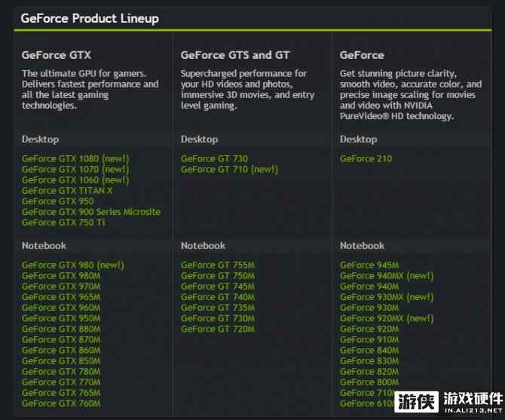The height and width of the screenshot is (420, 505).
Task: Click the GeForce GT 720M link
Action: pyautogui.click(x=217, y=329)
